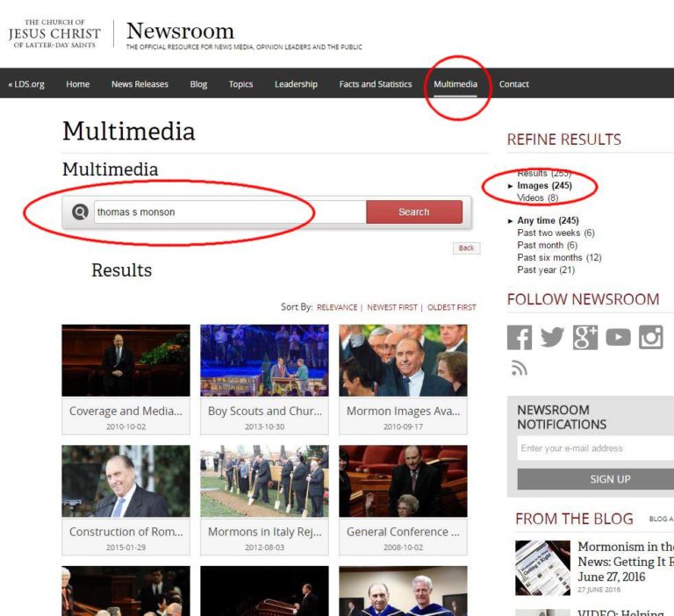Screen dimensions: 674x616
Task: Click the Sign Up button
Action: pos(609,479)
